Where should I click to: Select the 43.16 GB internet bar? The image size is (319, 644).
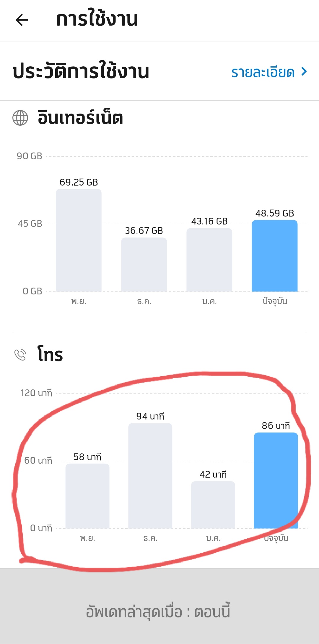209,260
